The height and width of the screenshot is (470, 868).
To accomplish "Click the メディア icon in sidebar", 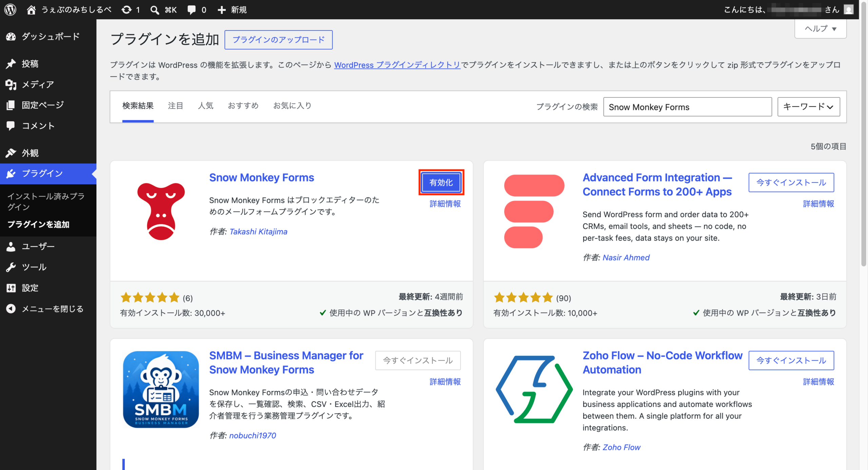I will (x=11, y=84).
